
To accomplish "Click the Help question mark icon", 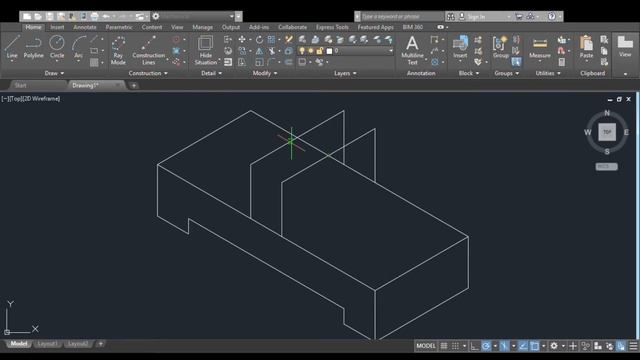I will [x=551, y=16].
